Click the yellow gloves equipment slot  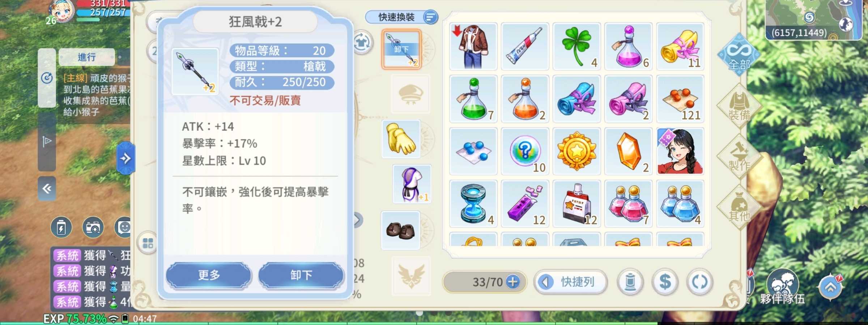(x=401, y=139)
